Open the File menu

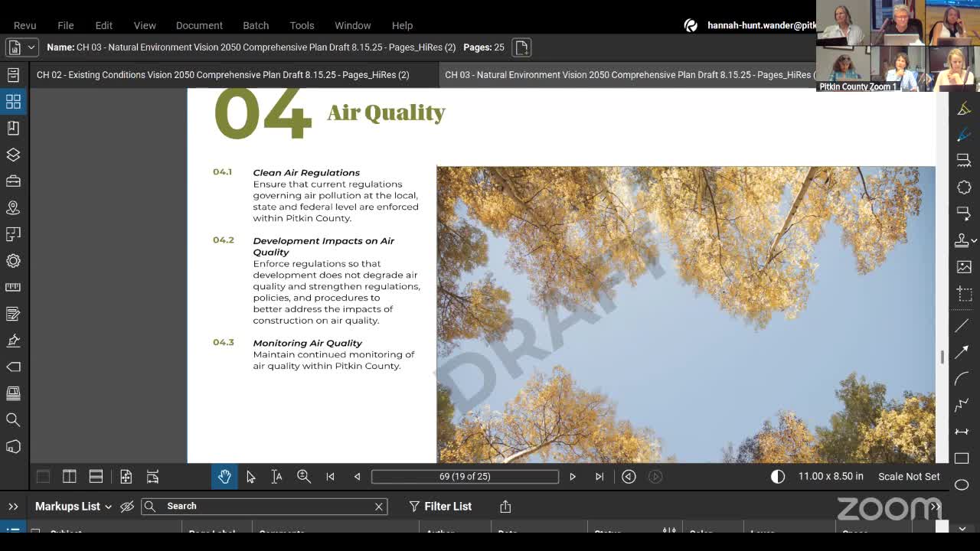coord(66,25)
